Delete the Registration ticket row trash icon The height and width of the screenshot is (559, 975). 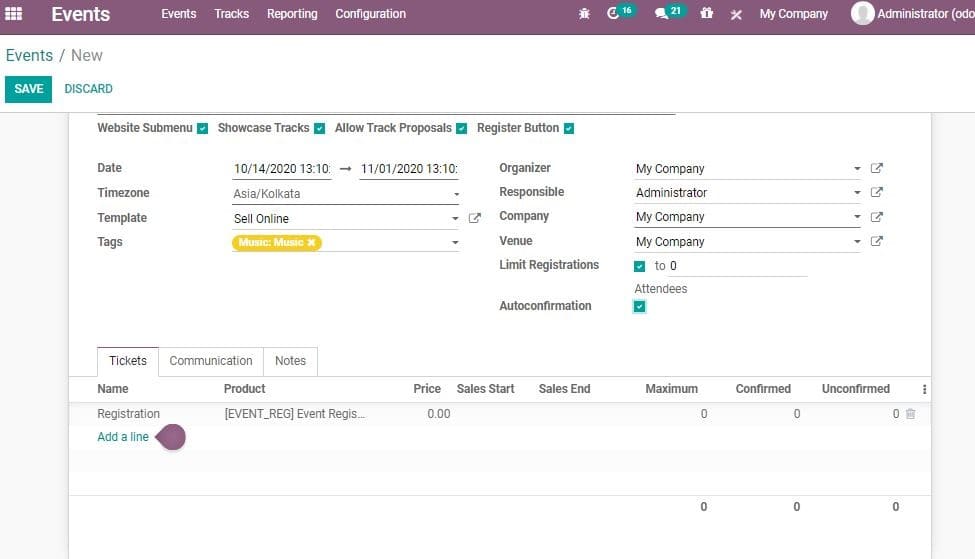(910, 413)
